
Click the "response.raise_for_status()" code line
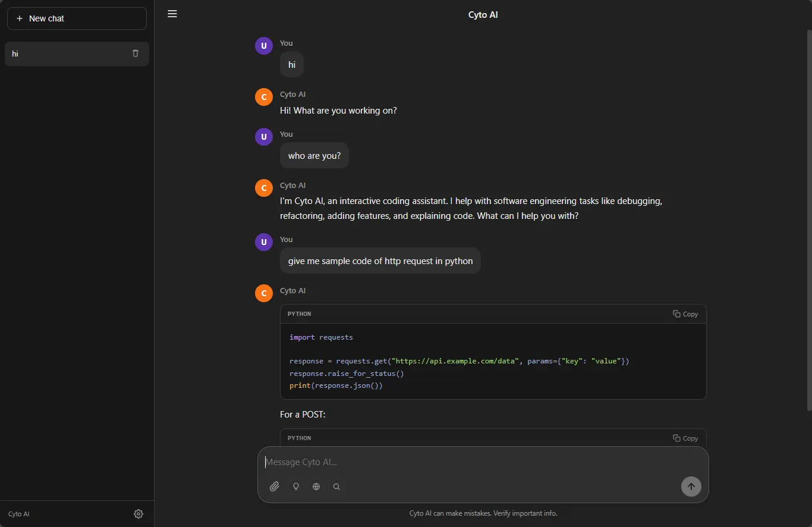347,374
